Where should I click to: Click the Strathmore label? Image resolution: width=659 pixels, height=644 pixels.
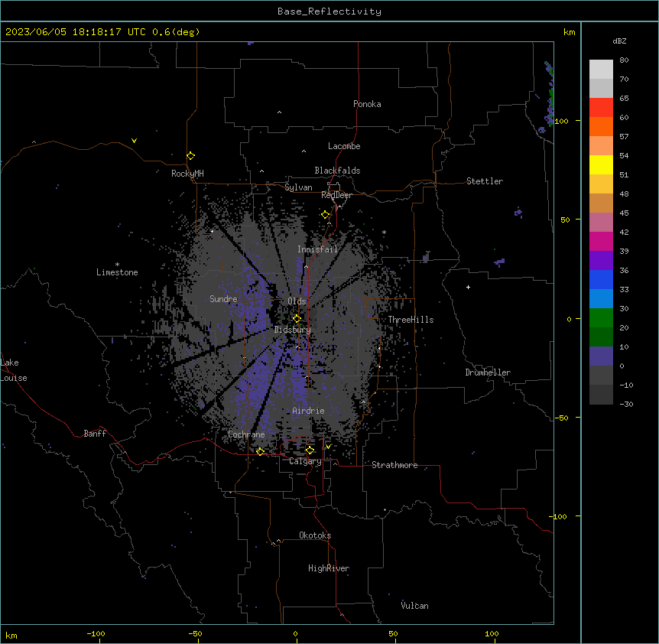394,465
